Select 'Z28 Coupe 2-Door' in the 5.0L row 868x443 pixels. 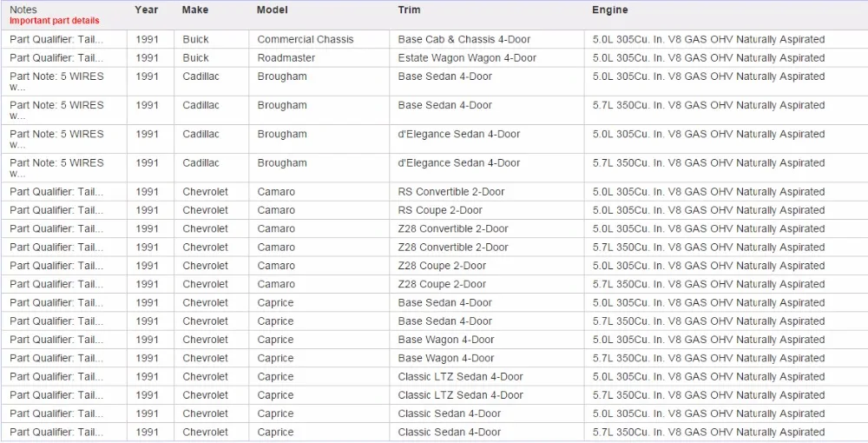pos(442,266)
